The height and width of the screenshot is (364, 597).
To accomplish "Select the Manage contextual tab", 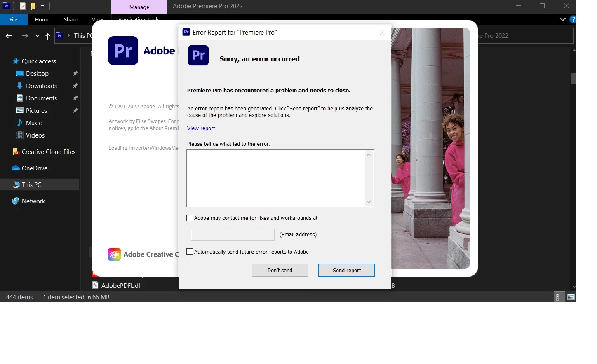I will click(139, 7).
